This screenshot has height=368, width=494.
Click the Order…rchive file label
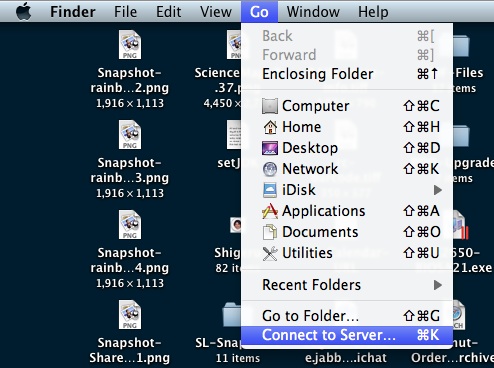452,358
